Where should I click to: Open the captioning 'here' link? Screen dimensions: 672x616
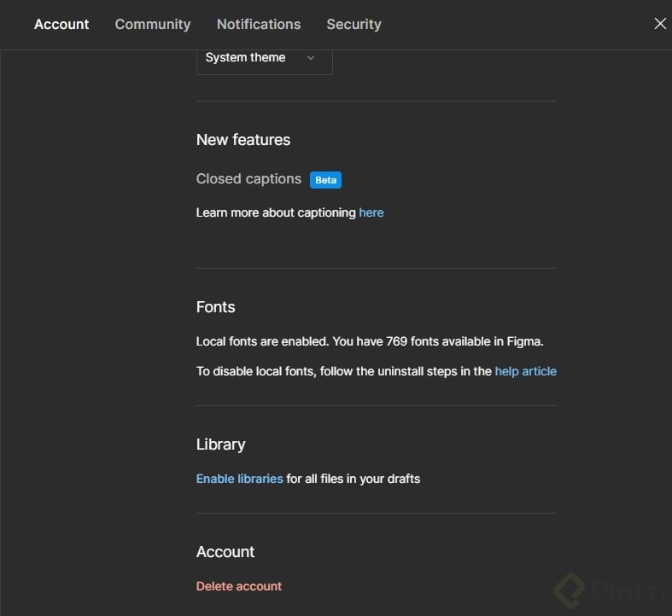click(371, 212)
